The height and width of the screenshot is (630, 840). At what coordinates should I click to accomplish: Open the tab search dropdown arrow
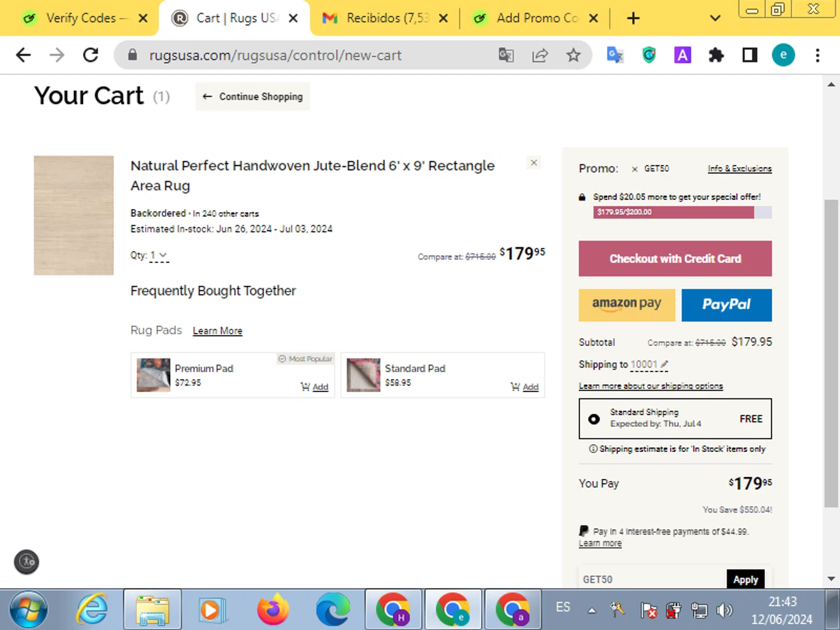[715, 18]
